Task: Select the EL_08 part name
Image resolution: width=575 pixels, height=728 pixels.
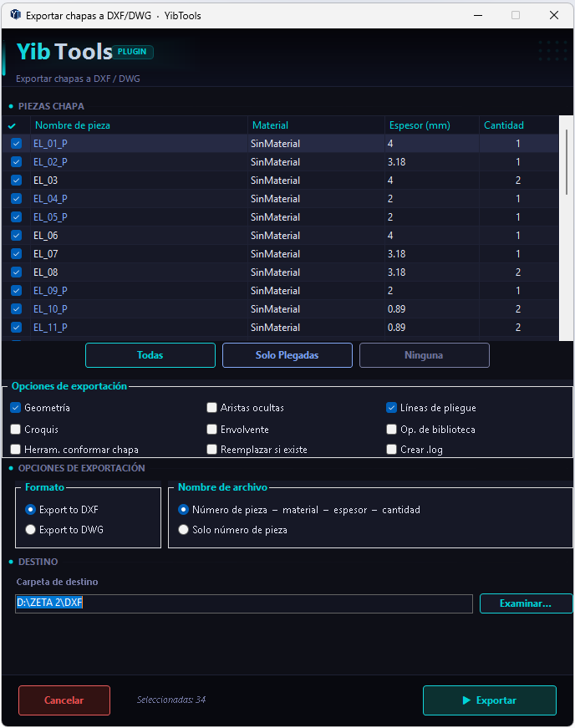Action: pos(45,272)
